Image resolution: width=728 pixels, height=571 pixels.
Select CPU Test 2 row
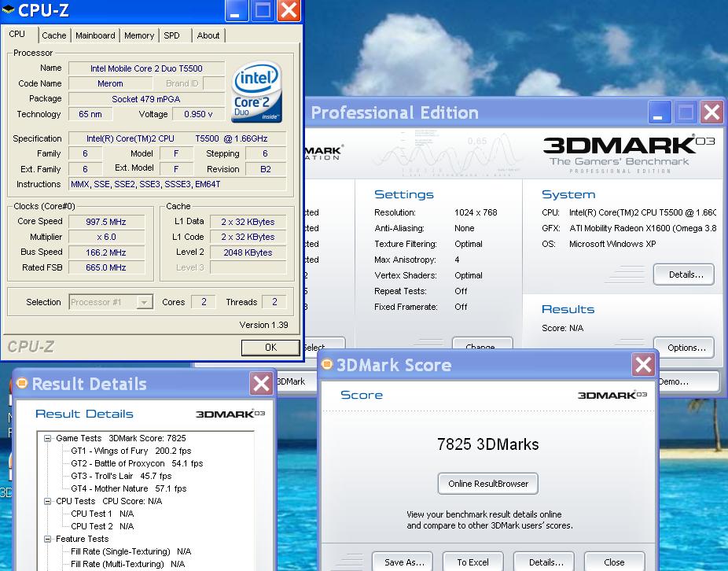tap(102, 526)
